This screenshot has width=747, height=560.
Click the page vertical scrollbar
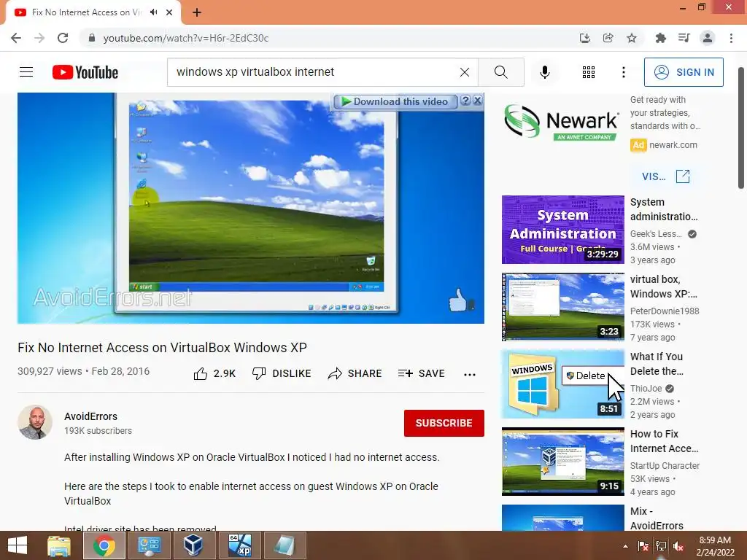tap(741, 128)
